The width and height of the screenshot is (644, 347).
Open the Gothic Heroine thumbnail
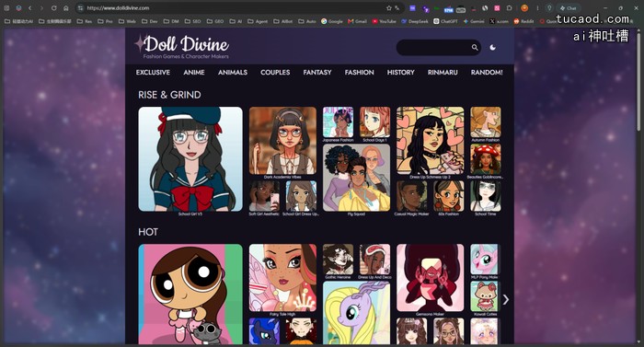(338, 260)
